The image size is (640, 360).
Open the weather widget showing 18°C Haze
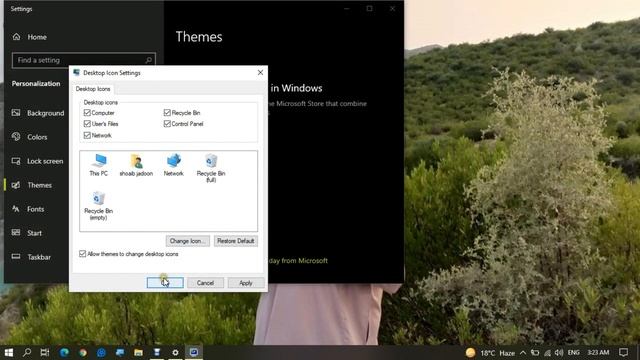(491, 353)
